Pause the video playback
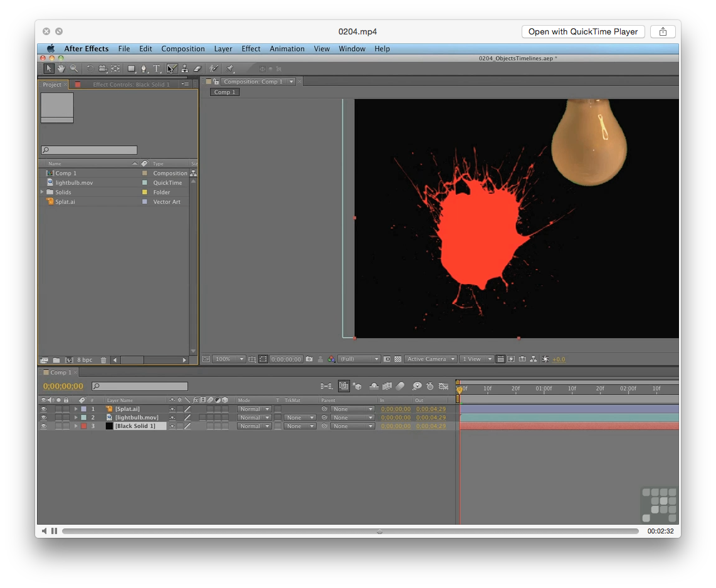 55,531
